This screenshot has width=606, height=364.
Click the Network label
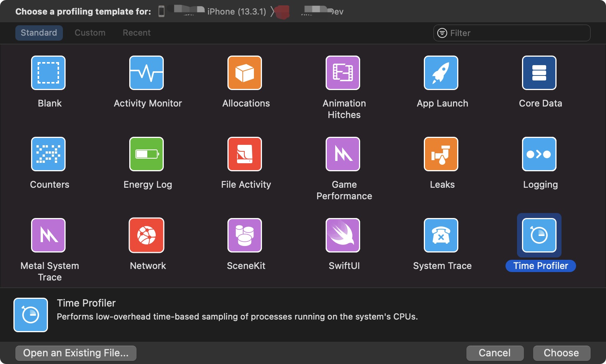[x=148, y=266]
